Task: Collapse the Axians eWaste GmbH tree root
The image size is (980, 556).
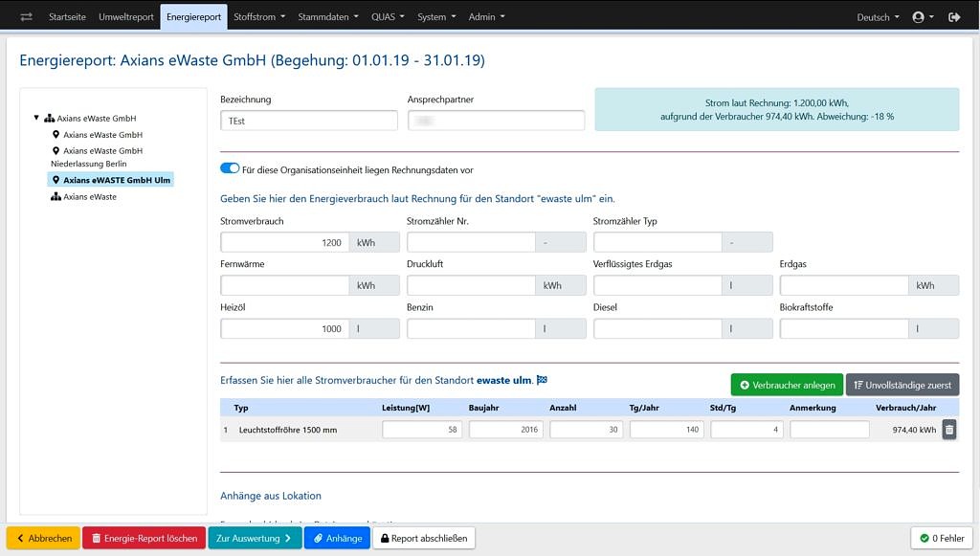Action: 36,118
